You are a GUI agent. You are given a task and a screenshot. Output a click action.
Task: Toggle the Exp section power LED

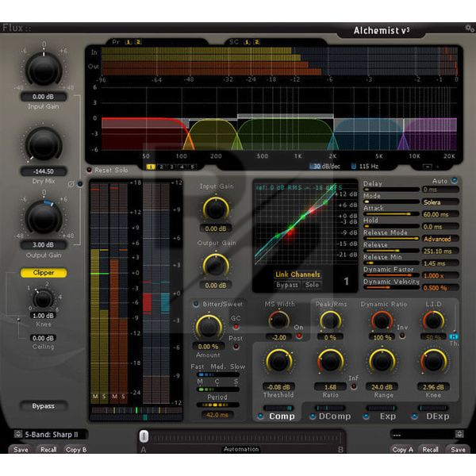[x=366, y=416]
